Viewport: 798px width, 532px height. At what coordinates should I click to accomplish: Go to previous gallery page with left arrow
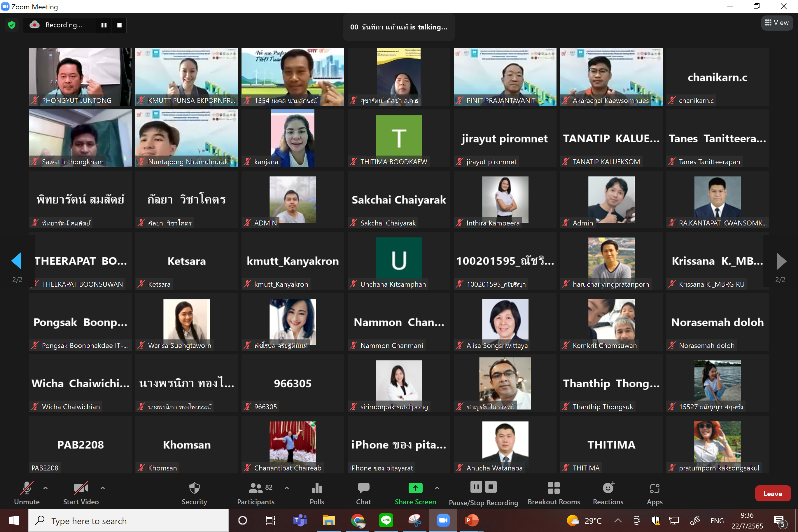tap(16, 261)
